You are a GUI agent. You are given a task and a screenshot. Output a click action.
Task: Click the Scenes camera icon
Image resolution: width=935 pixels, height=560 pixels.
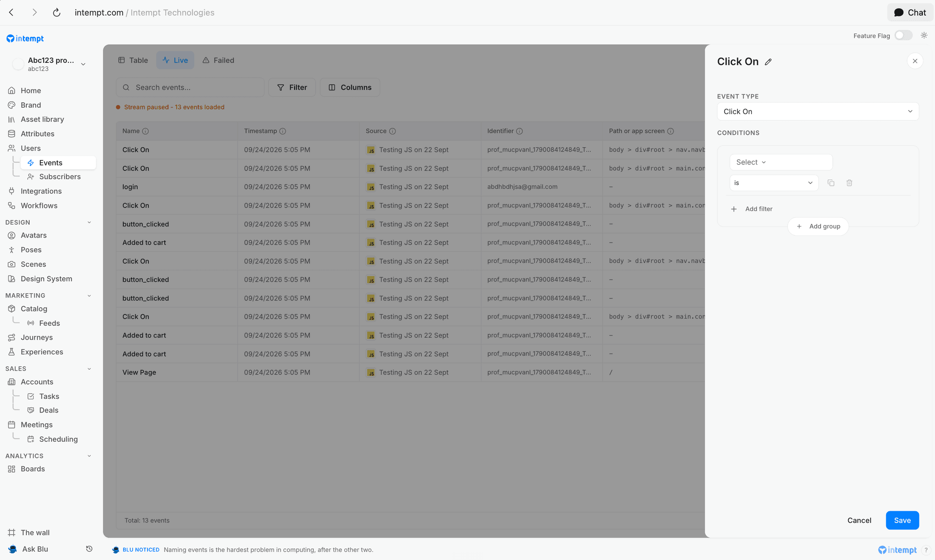(x=12, y=264)
